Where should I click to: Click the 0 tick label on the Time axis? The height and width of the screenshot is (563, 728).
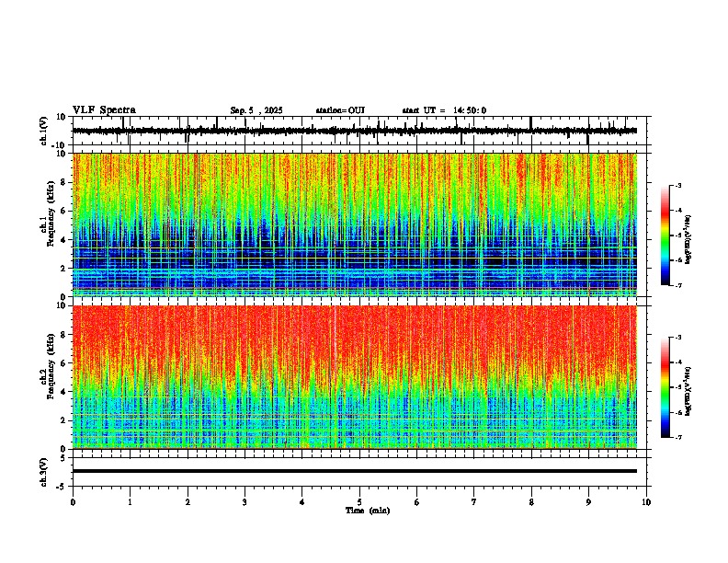coord(73,502)
